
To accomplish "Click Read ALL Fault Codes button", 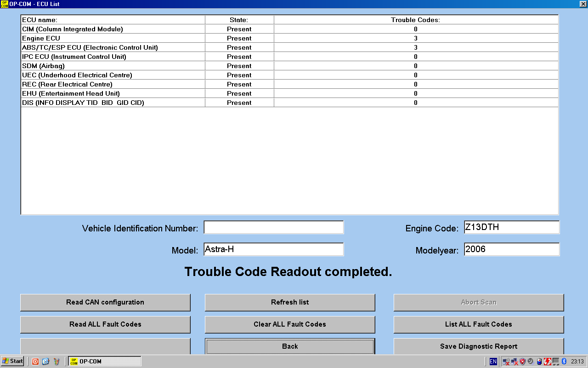I will click(x=105, y=324).
